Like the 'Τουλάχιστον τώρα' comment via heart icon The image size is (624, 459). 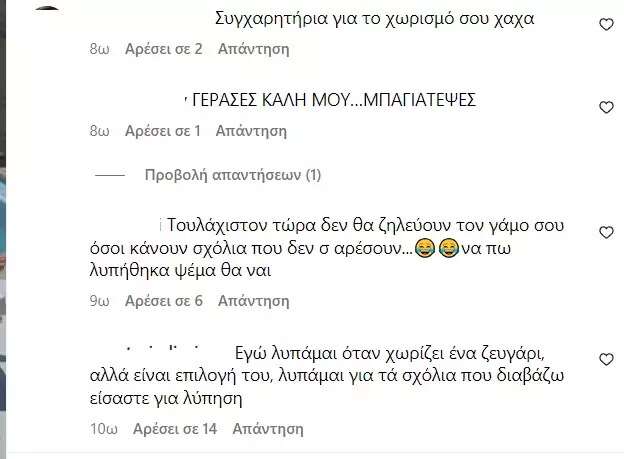pyautogui.click(x=606, y=232)
